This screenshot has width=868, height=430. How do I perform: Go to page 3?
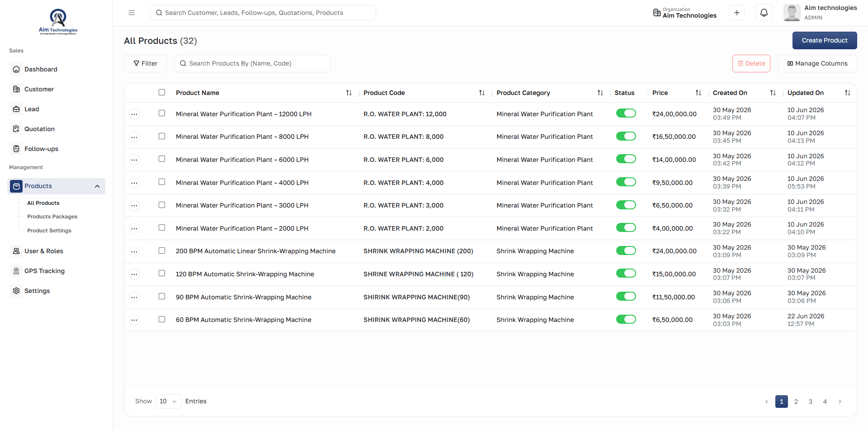[811, 402]
